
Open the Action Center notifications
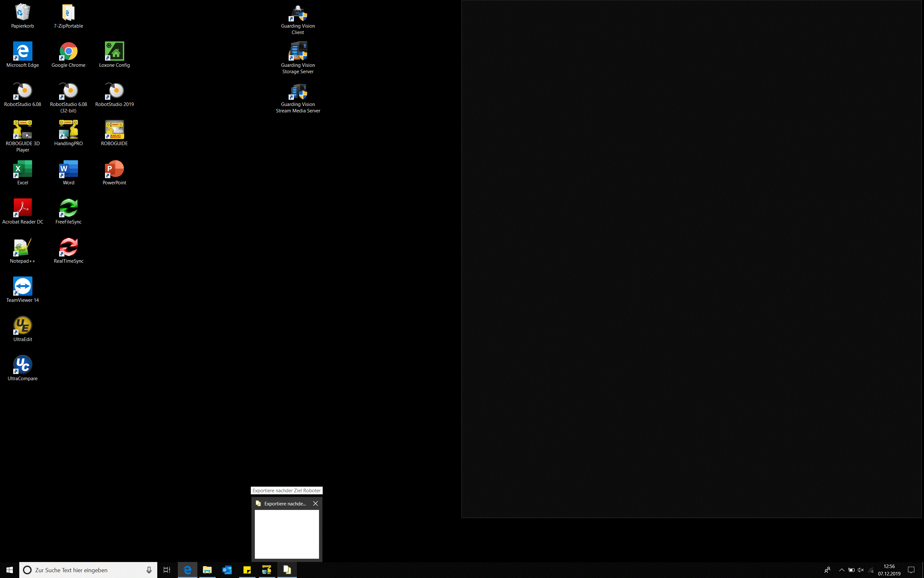pos(911,570)
